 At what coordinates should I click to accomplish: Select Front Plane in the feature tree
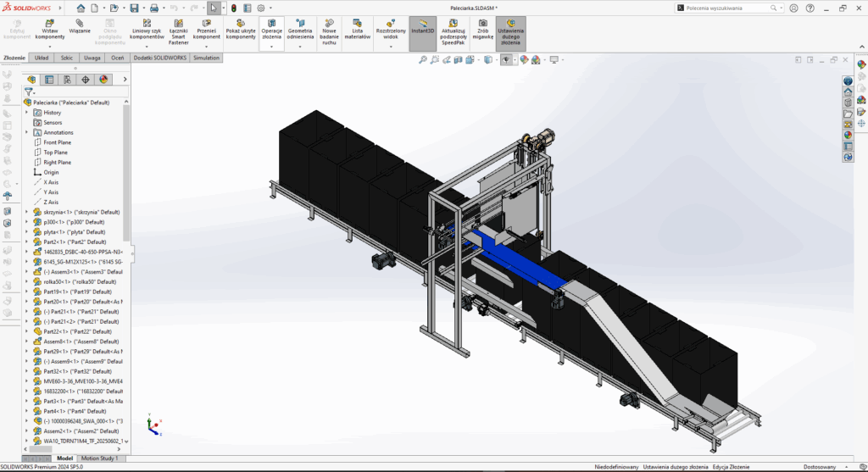pyautogui.click(x=57, y=142)
